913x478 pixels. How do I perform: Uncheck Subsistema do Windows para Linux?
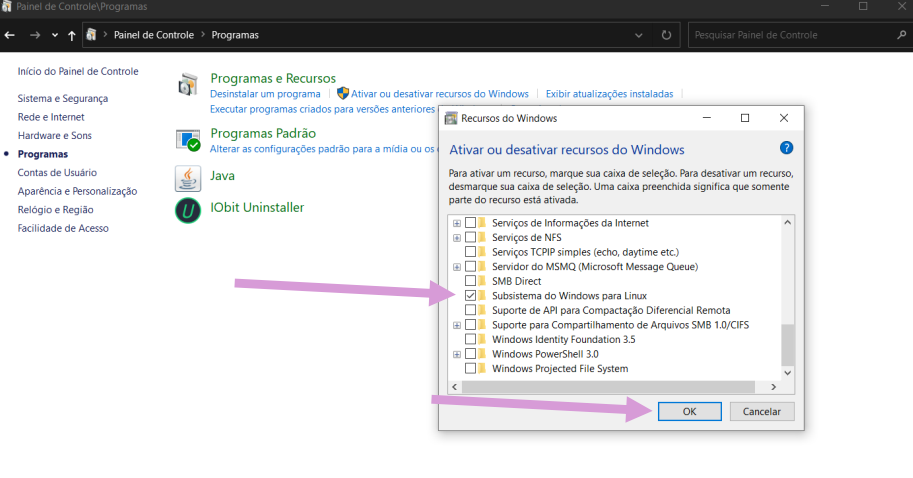[x=470, y=295]
